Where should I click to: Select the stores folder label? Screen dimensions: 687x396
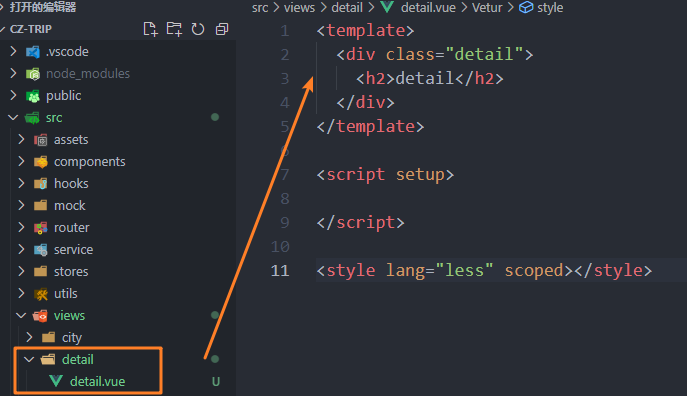pos(71,271)
